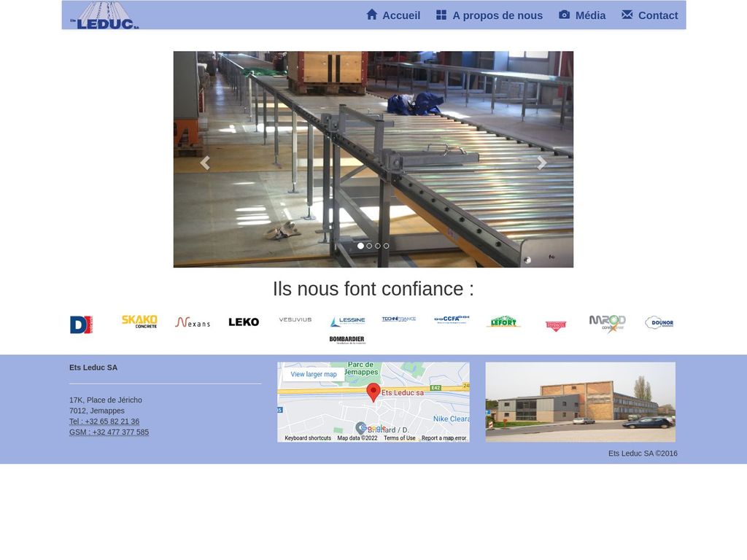
Task: Open Keyboard shortcuts on the map
Action: [x=308, y=438]
